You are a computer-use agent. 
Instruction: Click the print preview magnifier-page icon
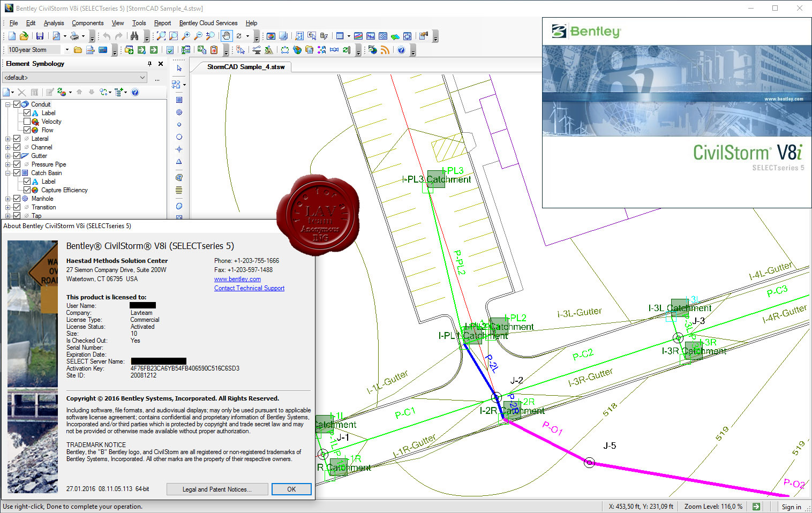coord(56,36)
